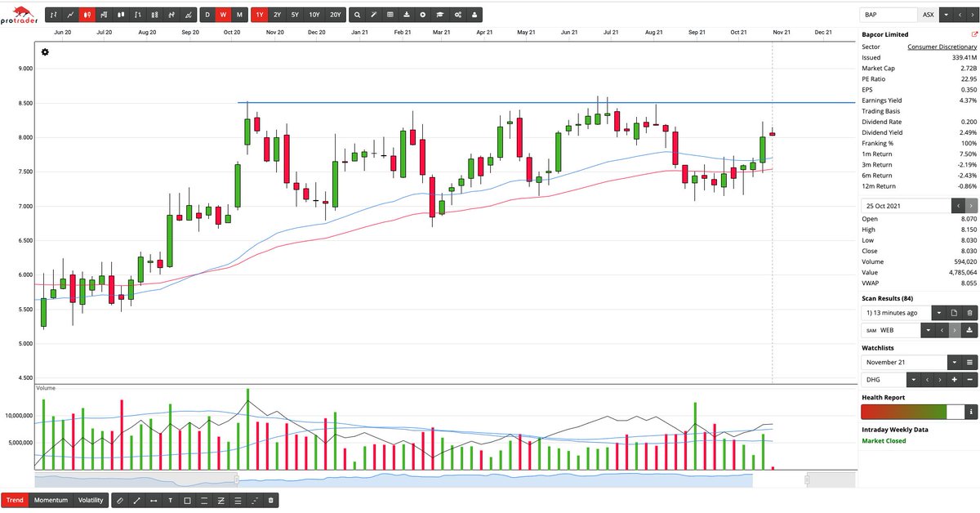This screenshot has height=513, width=980.
Task: Select the rectangle drawing tool
Action: click(187, 500)
